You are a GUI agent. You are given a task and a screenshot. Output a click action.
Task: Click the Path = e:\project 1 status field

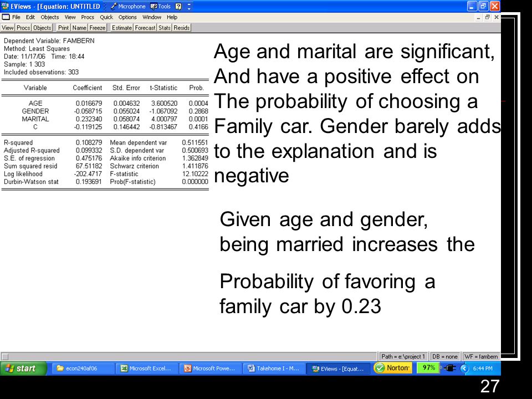pyautogui.click(x=403, y=356)
